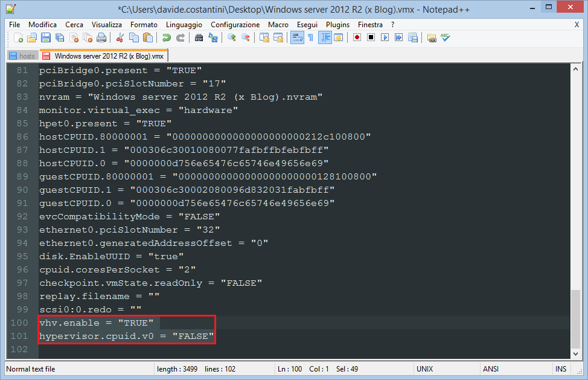This screenshot has width=588, height=380.
Task: Toggle word wrap
Action: point(298,37)
